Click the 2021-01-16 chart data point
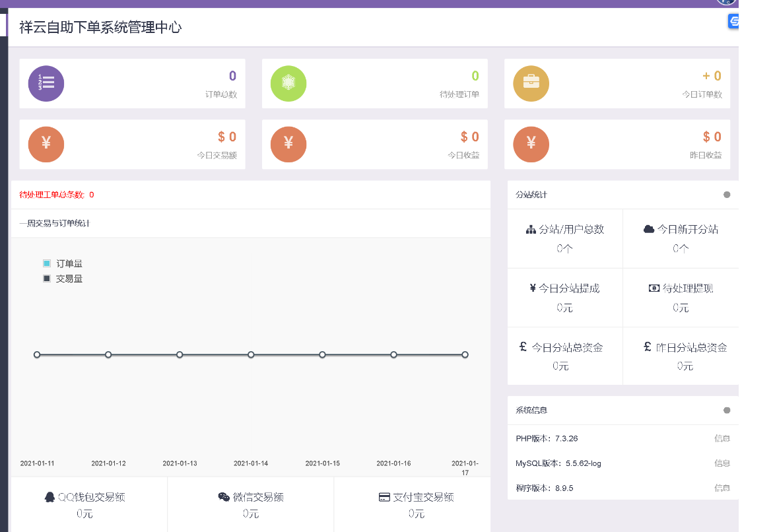 [x=393, y=354]
